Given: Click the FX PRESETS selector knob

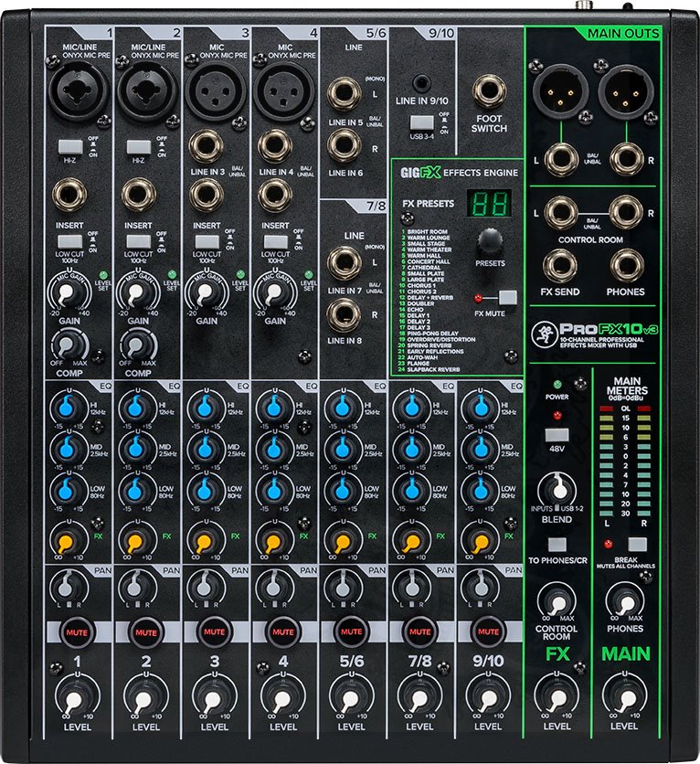Looking at the screenshot, I should (x=491, y=240).
